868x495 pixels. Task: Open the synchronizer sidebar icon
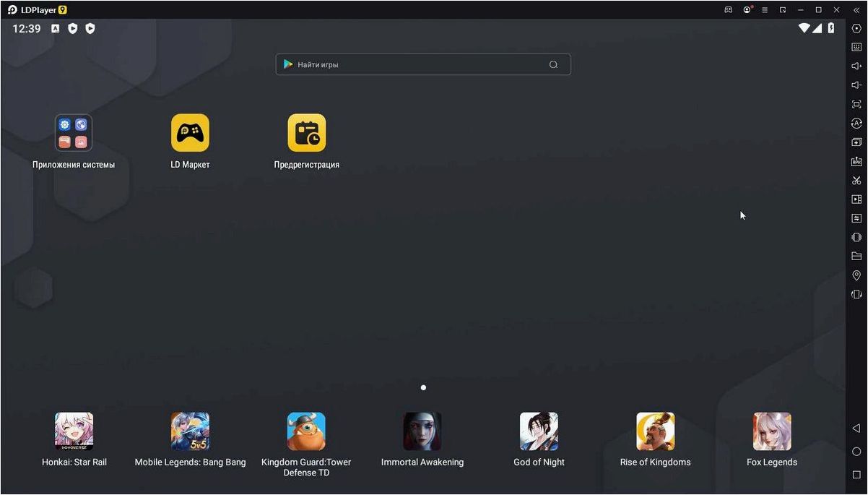856,218
